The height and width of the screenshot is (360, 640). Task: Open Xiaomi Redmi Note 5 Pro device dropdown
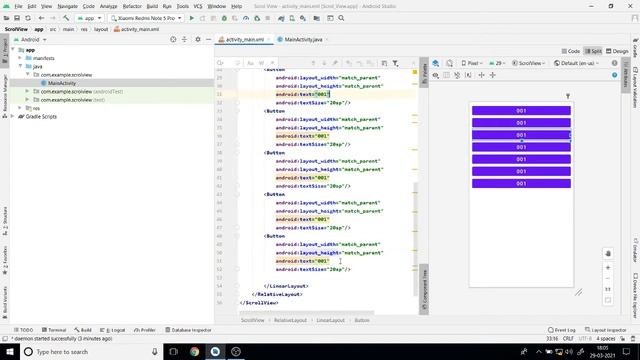[x=146, y=18]
